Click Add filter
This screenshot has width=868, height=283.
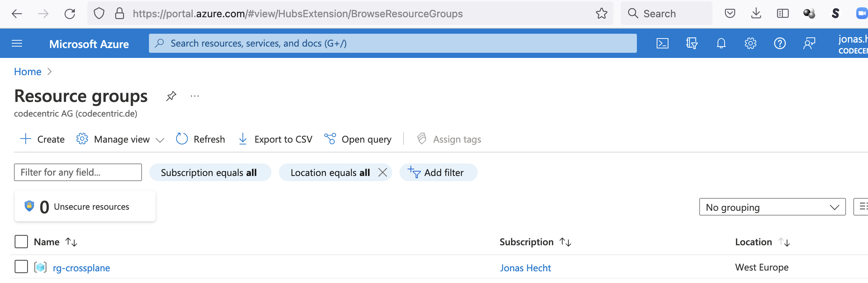point(438,172)
